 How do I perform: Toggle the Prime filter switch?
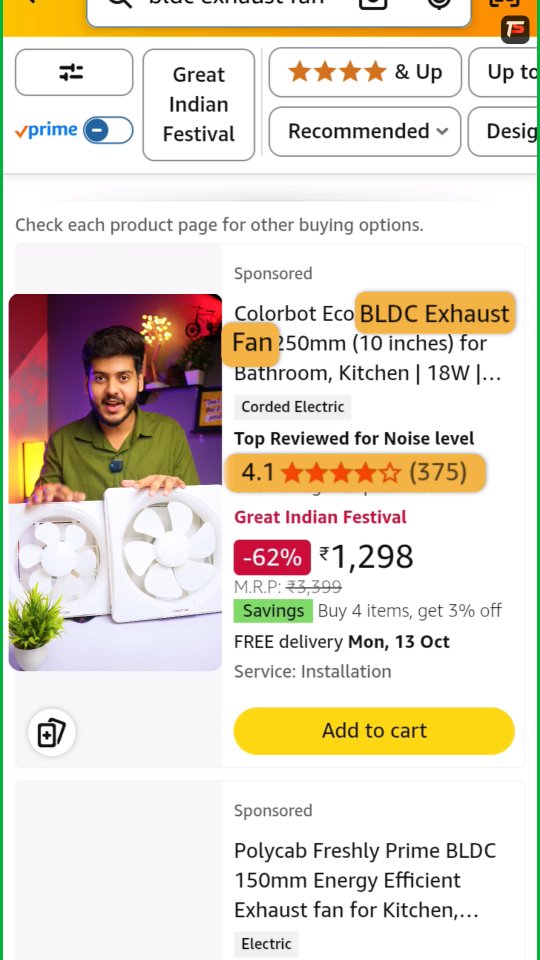click(108, 130)
